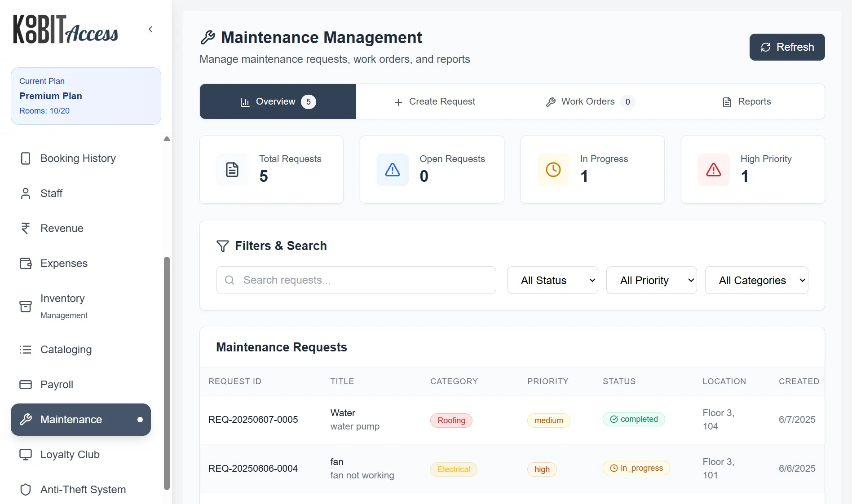
Task: Select the Booking History sidebar icon
Action: [26, 158]
